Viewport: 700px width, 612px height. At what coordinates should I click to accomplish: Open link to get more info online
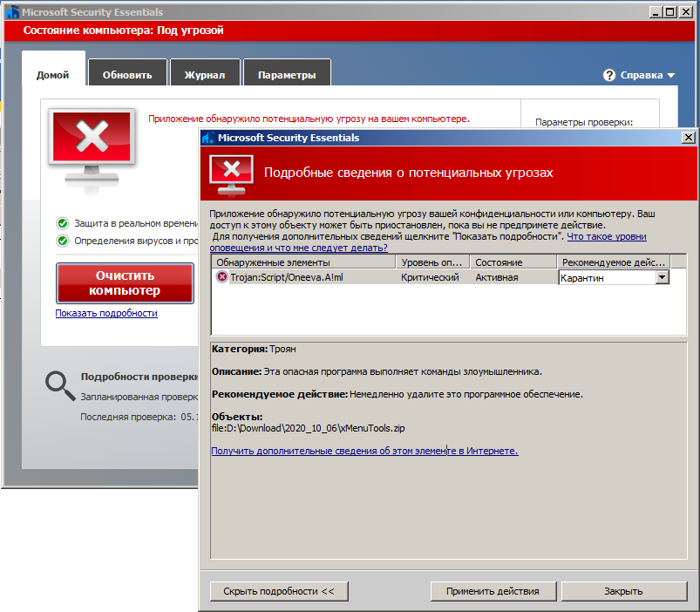(364, 451)
